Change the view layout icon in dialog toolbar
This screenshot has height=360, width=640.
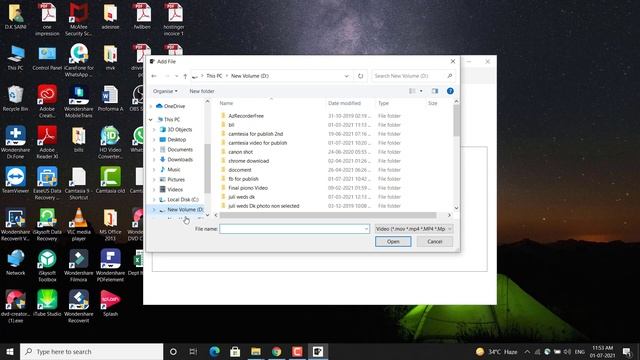412,91
